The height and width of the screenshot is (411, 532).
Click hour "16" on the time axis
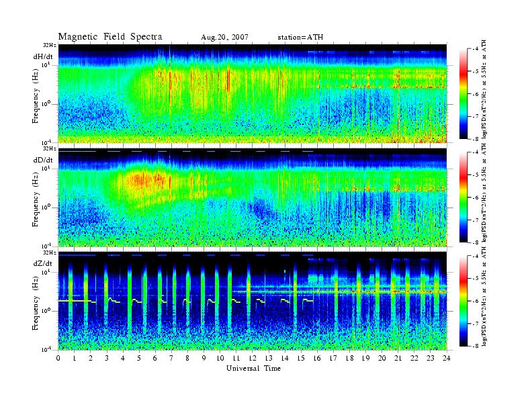coord(317,358)
